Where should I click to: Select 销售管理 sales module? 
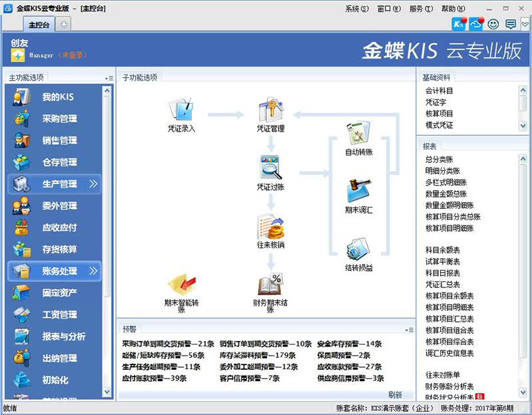53,140
